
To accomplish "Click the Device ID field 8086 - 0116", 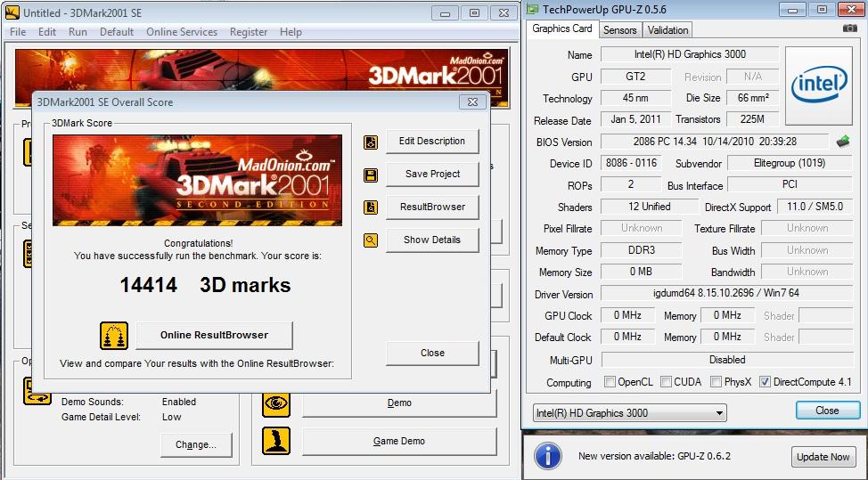I will (x=631, y=163).
